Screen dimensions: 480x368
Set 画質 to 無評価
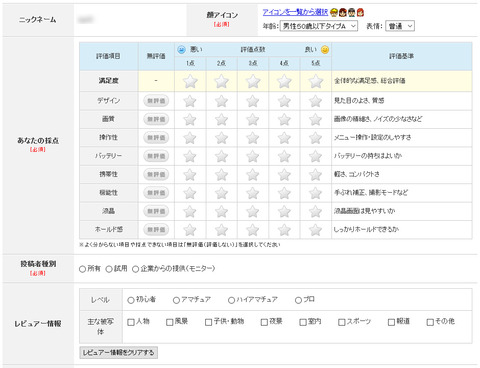tap(156, 119)
